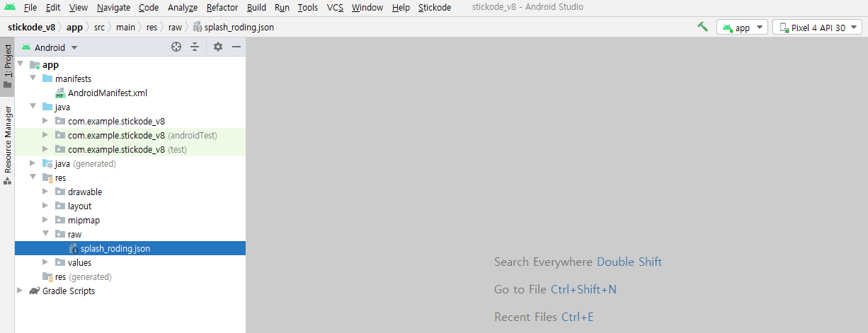Click src breadcrumb in navigation bar
Viewport: 868px width, 333px height.
pyautogui.click(x=100, y=28)
